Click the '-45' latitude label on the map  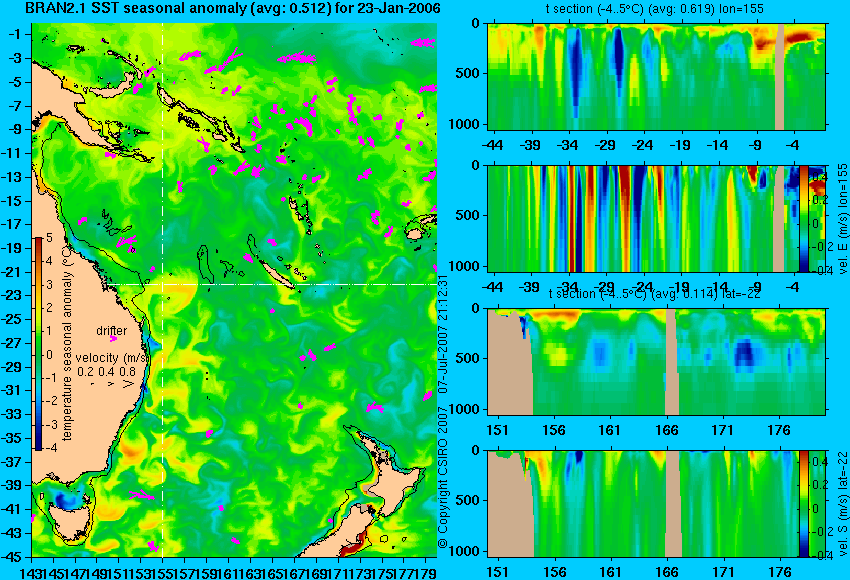(x=11, y=557)
